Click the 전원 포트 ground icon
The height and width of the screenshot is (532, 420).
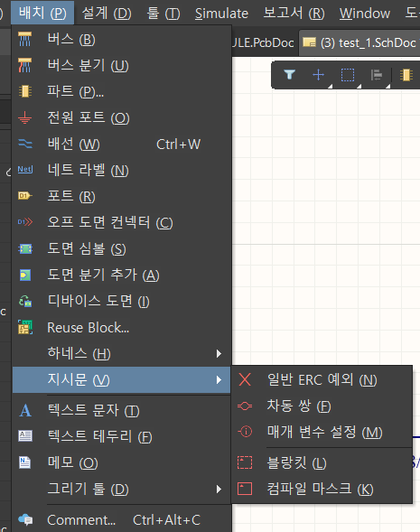click(24, 117)
